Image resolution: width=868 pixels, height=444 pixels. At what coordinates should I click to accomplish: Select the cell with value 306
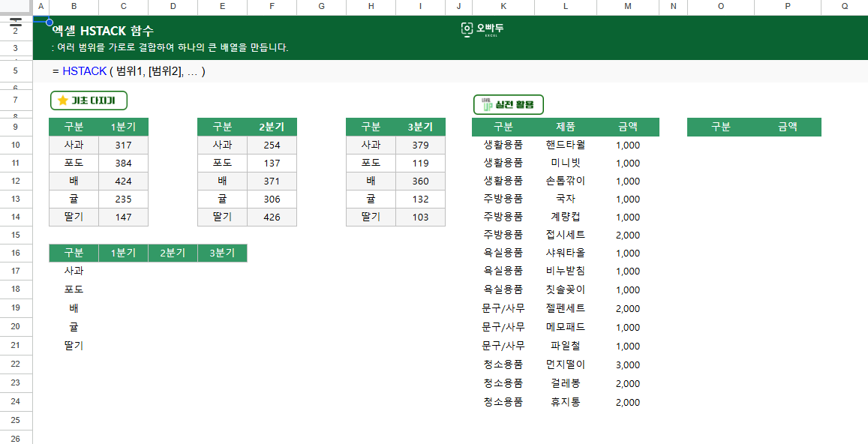(x=272, y=199)
